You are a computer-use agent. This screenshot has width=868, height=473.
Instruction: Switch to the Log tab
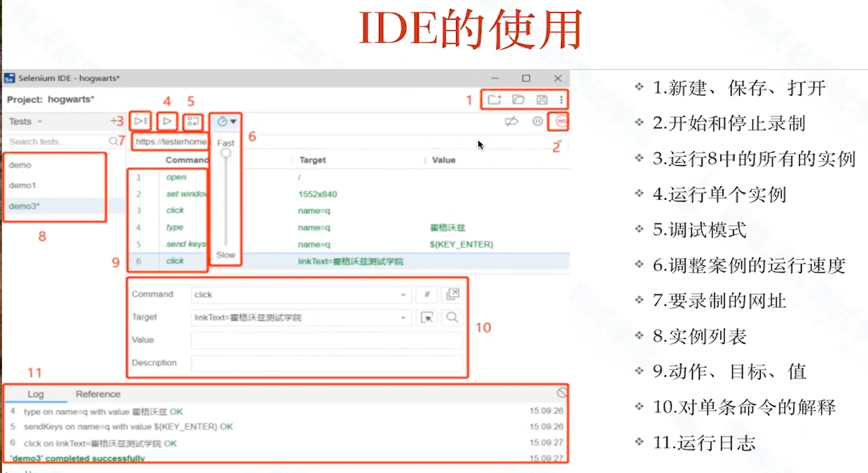(35, 394)
